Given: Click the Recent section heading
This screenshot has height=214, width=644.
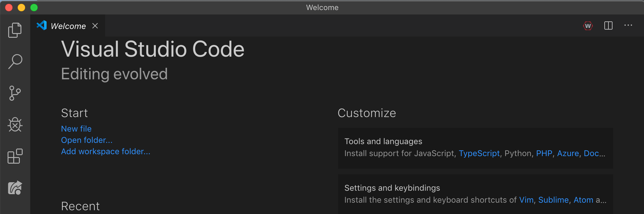Looking at the screenshot, I should click(80, 206).
